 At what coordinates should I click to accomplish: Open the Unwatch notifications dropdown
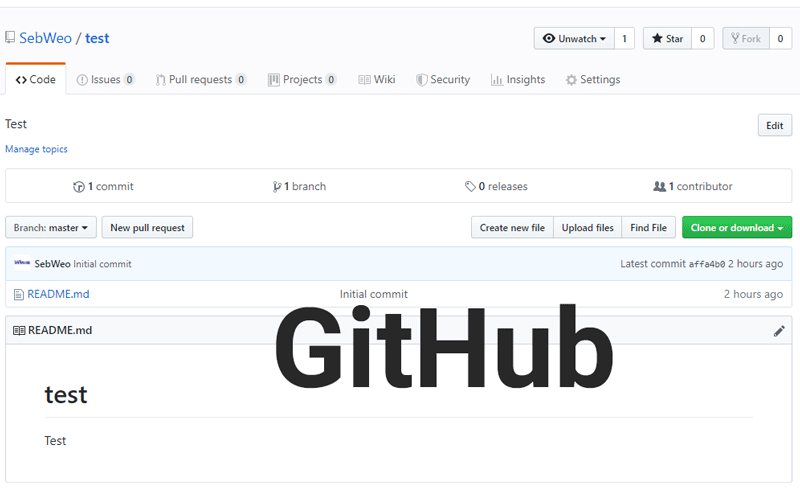tap(574, 39)
